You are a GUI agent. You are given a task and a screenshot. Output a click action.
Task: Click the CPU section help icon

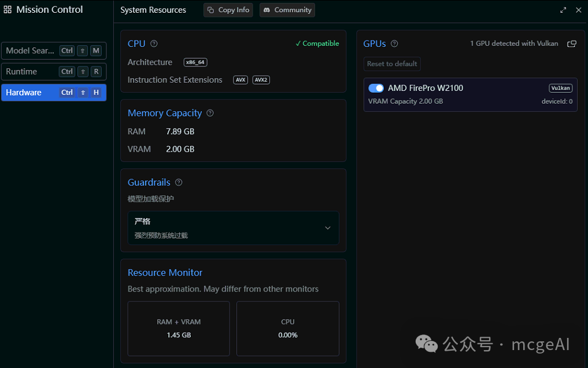(153, 43)
